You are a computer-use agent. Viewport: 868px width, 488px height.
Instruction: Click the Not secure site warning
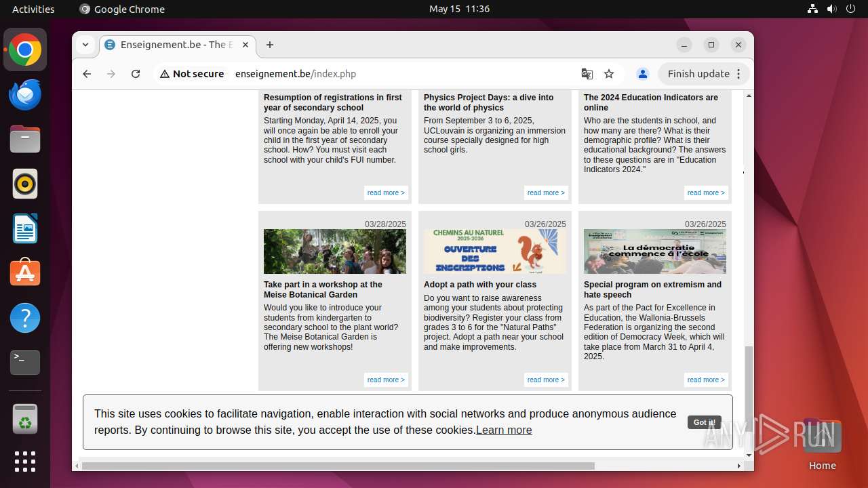pyautogui.click(x=192, y=74)
